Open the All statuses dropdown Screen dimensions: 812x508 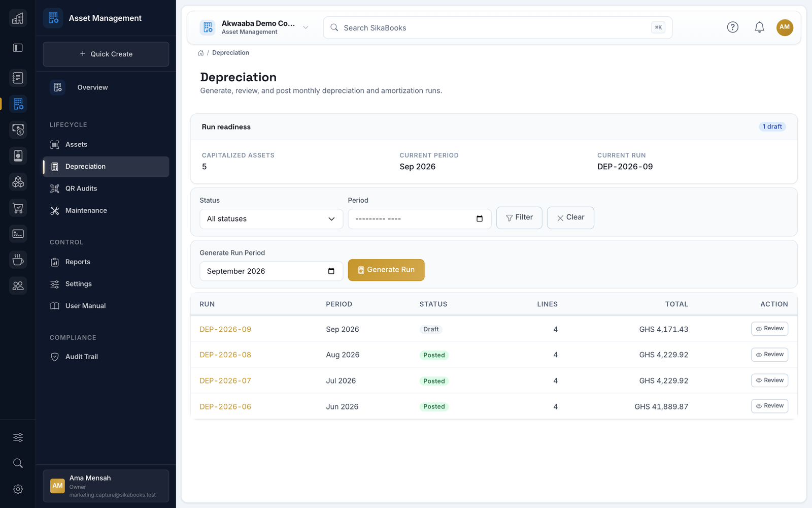tap(272, 219)
